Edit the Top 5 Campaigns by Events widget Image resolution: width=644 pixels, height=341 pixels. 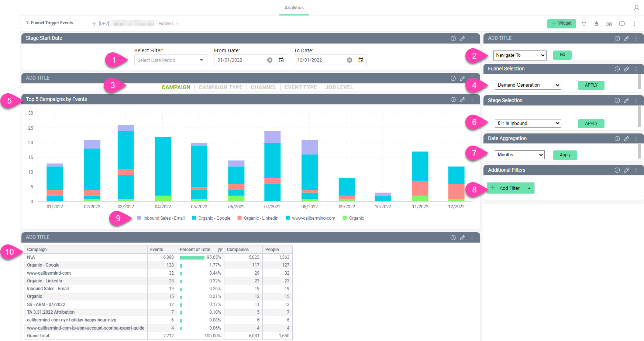pyautogui.click(x=462, y=100)
